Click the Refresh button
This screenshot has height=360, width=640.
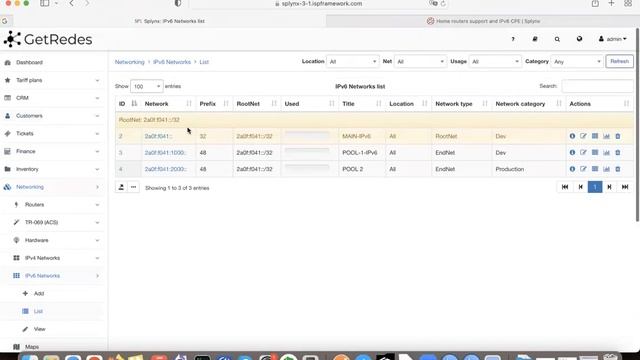619,61
